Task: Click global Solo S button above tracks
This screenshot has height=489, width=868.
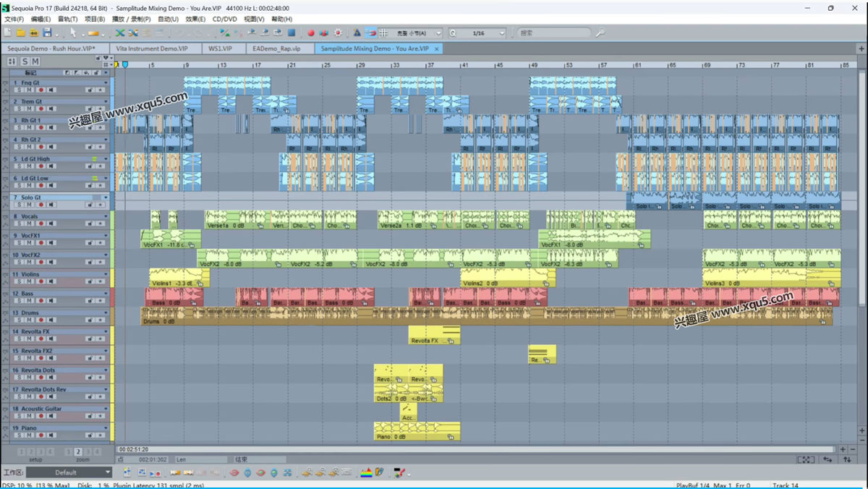Action: pyautogui.click(x=24, y=61)
